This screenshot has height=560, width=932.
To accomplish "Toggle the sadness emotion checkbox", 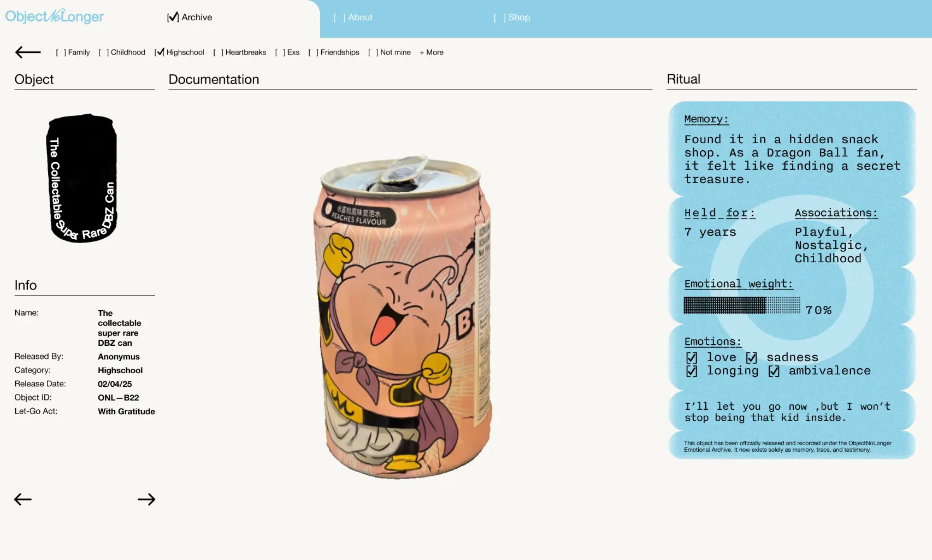I will coord(752,357).
